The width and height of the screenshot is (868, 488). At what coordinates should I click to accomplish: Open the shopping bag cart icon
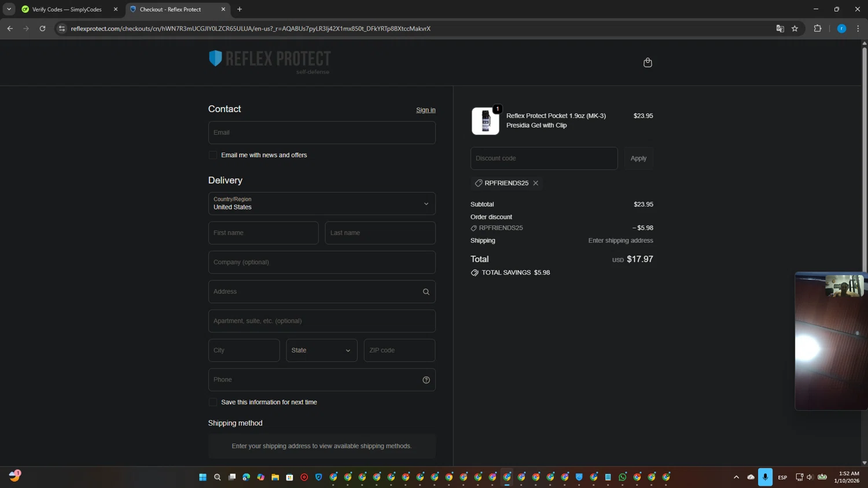[648, 62]
